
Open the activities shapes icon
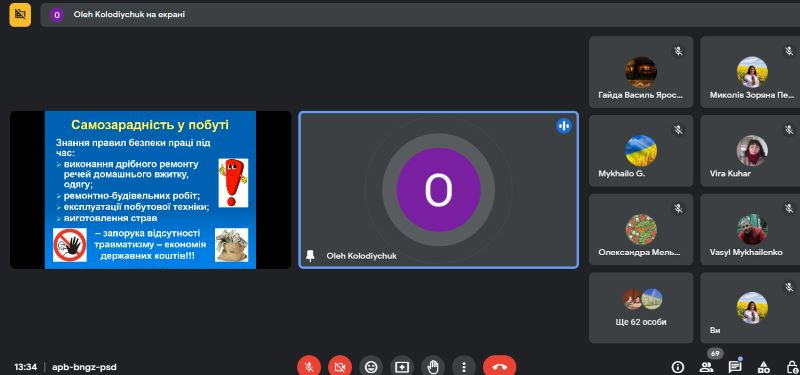764,366
